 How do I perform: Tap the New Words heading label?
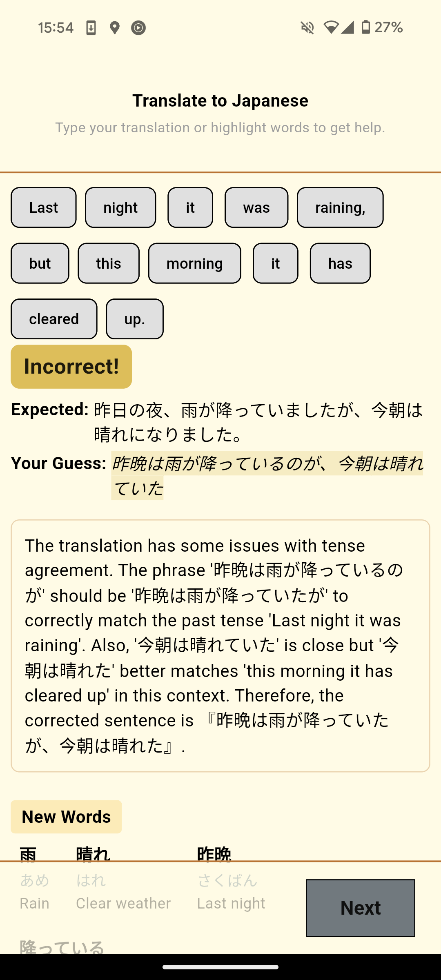pyautogui.click(x=66, y=817)
